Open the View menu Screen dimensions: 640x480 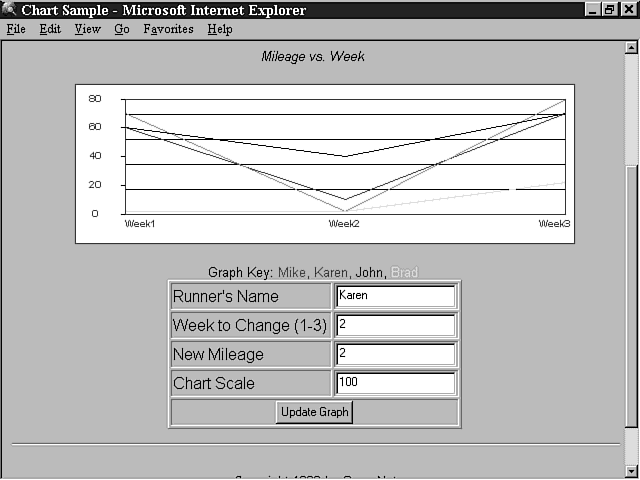pyautogui.click(x=88, y=29)
